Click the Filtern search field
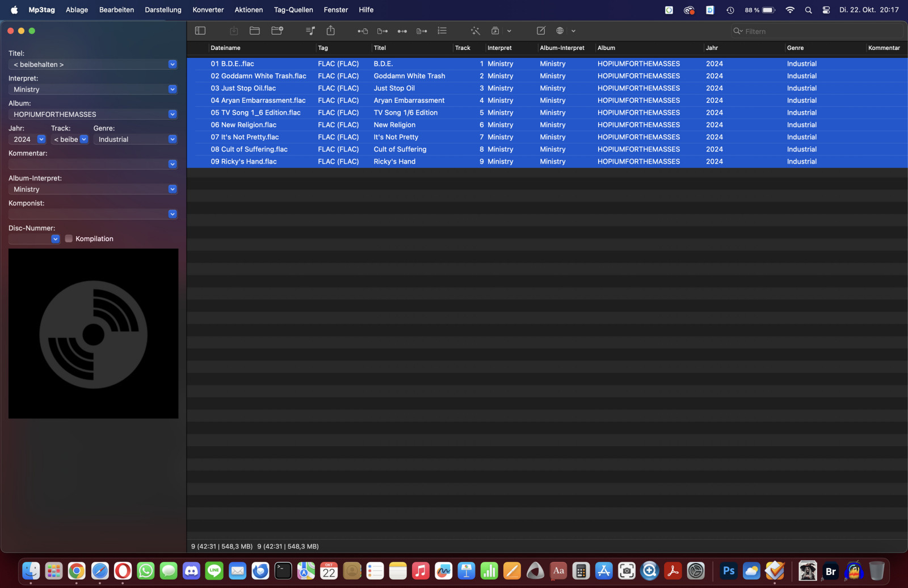Image resolution: width=908 pixels, height=588 pixels. (817, 31)
